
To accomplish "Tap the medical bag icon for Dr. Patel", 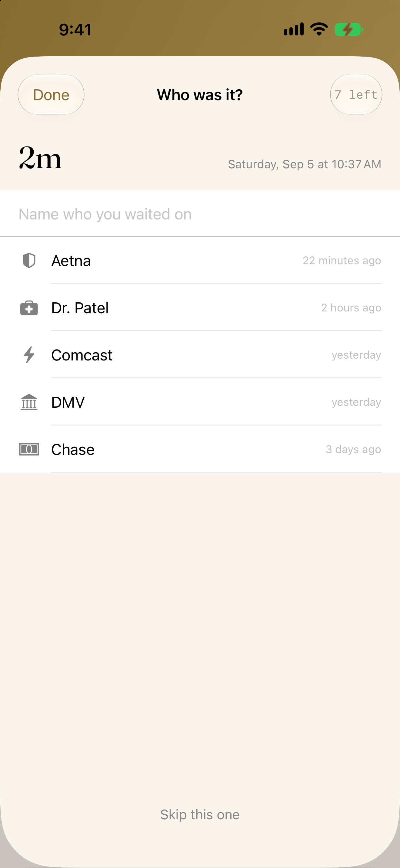I will (29, 307).
